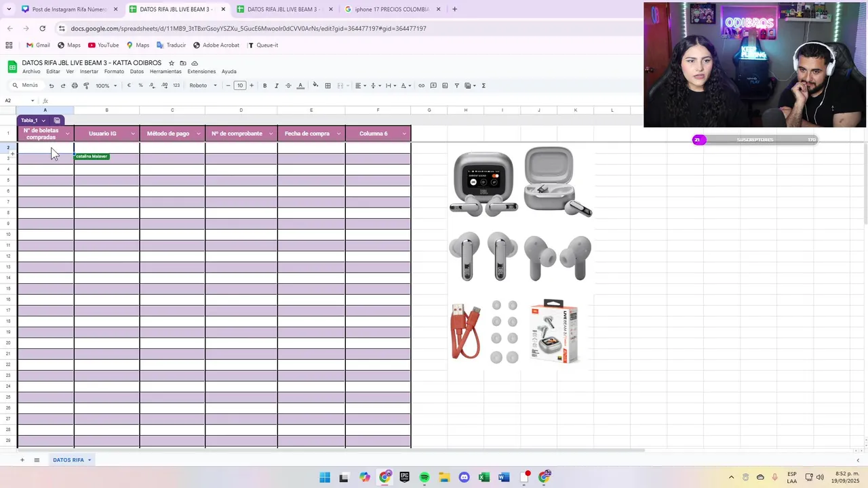Open Traducir bookmark

171,45
